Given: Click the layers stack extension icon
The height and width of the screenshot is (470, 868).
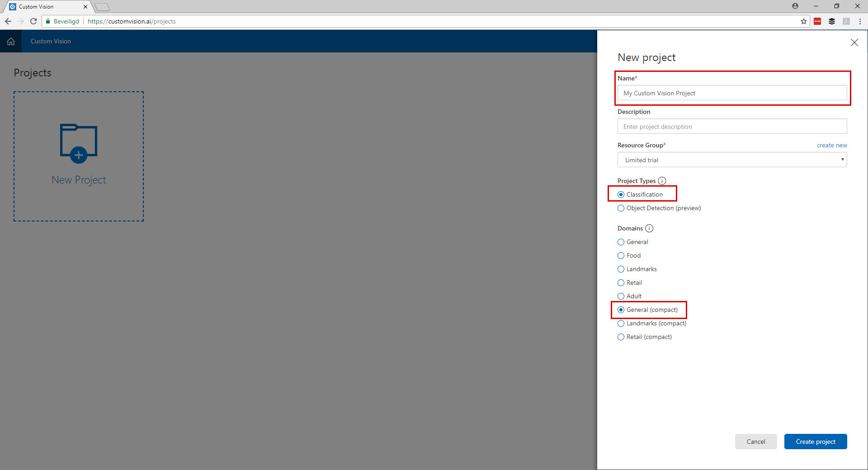Looking at the screenshot, I should pyautogui.click(x=831, y=21).
